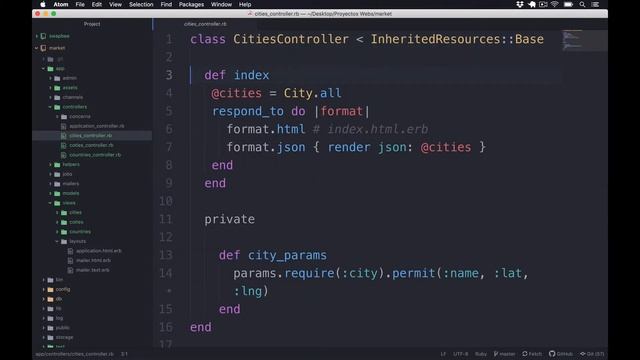Image resolution: width=640 pixels, height=360 pixels.
Task: Click the battery status icon
Action: (x=568, y=4)
